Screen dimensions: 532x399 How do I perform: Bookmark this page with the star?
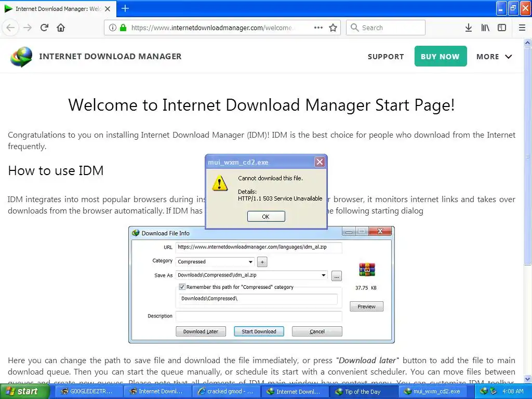(333, 28)
